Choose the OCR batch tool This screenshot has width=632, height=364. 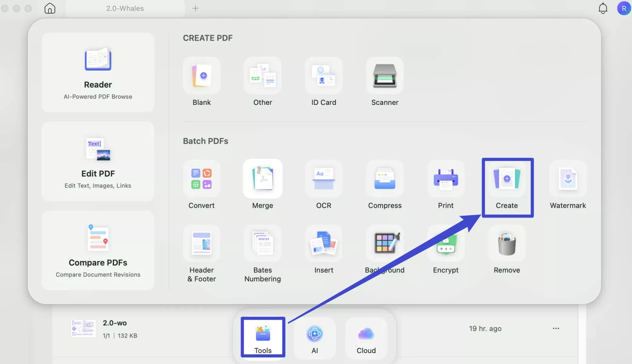324,179
